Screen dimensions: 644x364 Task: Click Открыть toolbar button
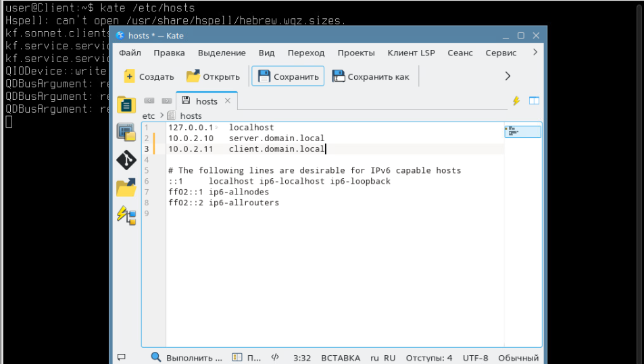[x=213, y=76]
